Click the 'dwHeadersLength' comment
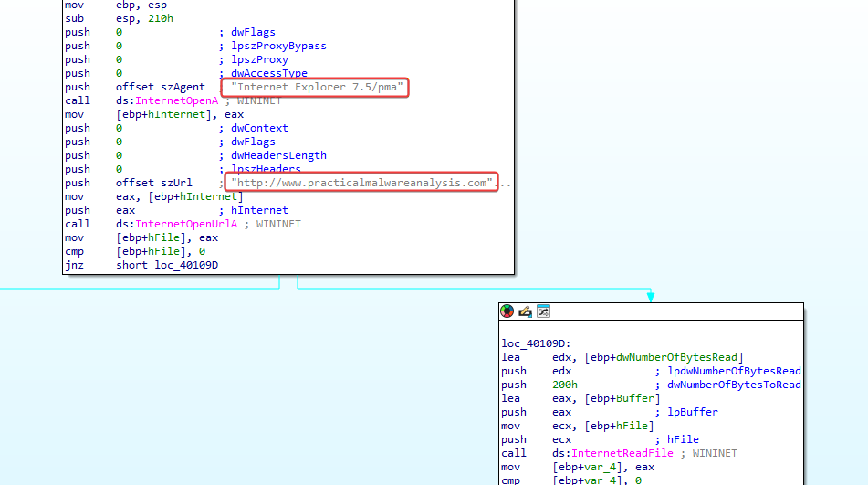 click(x=278, y=155)
